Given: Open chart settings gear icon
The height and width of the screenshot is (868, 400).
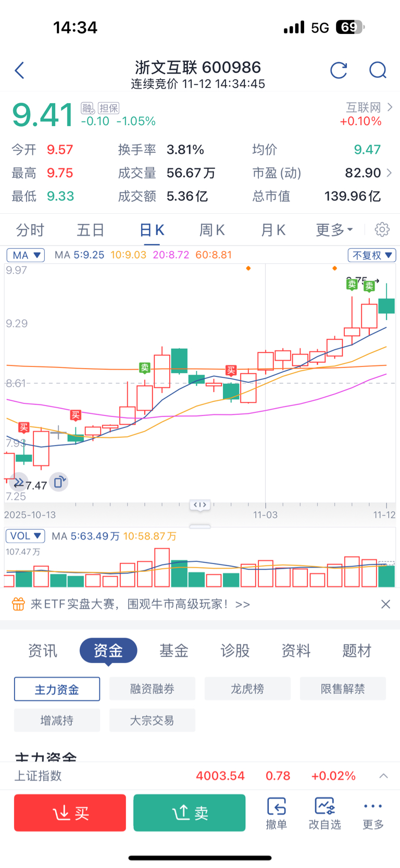Looking at the screenshot, I should pyautogui.click(x=382, y=229).
